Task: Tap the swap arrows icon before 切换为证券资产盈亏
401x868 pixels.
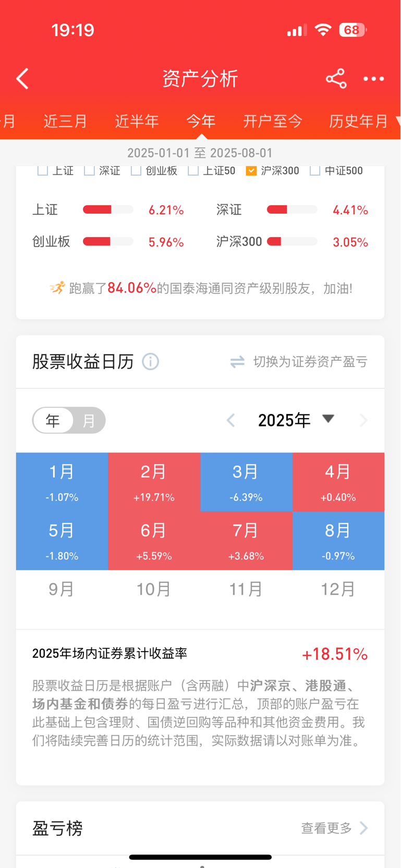Action: pos(237,362)
